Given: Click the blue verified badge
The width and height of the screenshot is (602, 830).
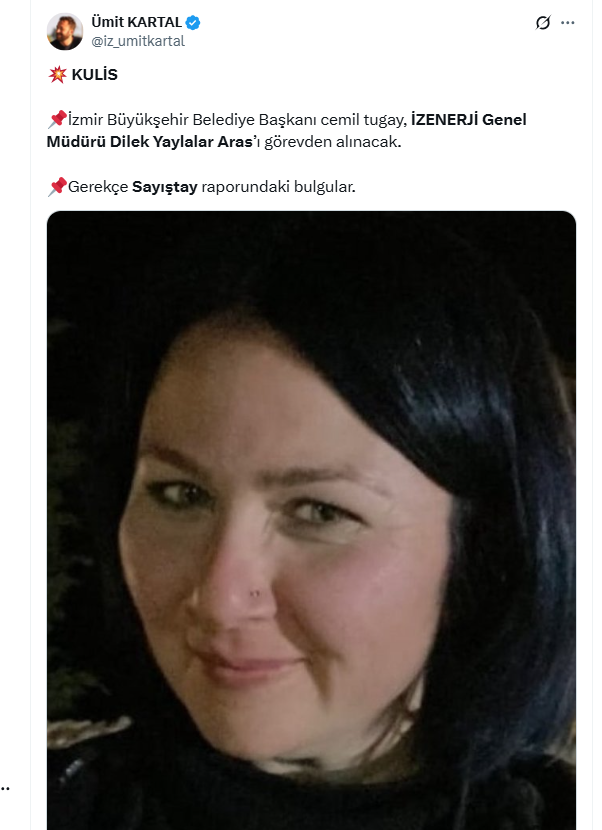Looking at the screenshot, I should pos(193,22).
